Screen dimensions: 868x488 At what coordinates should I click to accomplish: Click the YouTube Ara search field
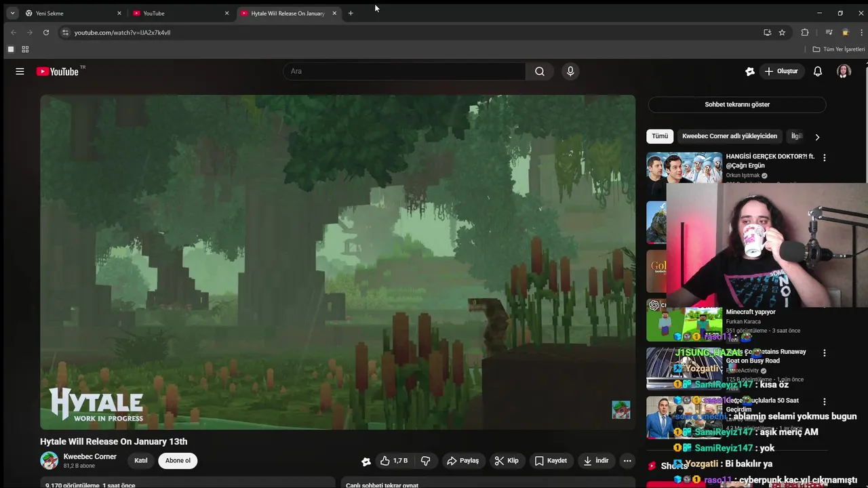[404, 71]
